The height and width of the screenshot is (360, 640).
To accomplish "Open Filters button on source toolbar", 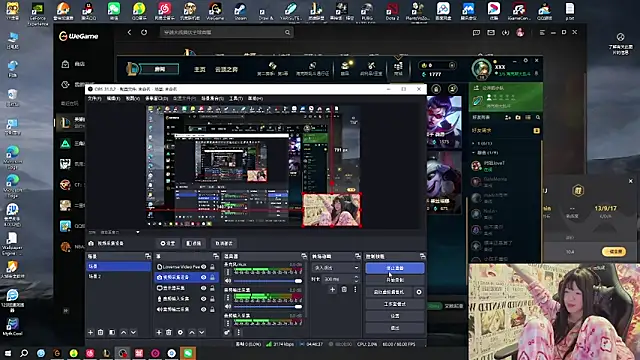I will pyautogui.click(x=194, y=243).
